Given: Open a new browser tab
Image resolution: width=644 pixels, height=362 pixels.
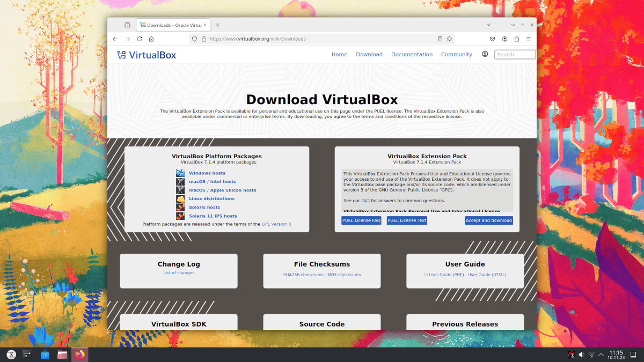Looking at the screenshot, I should coord(218,25).
